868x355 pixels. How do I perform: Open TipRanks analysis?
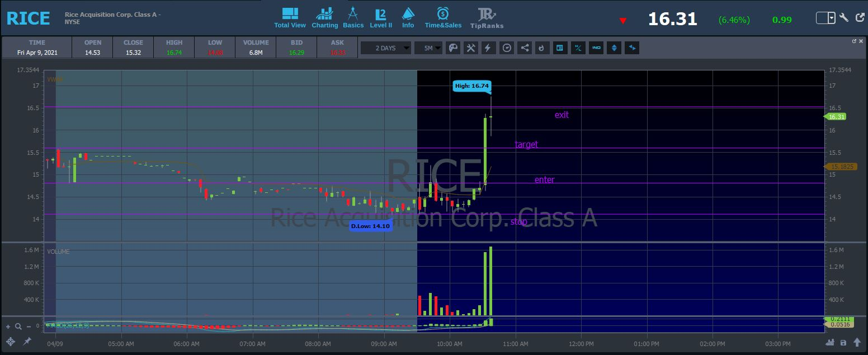pos(487,18)
